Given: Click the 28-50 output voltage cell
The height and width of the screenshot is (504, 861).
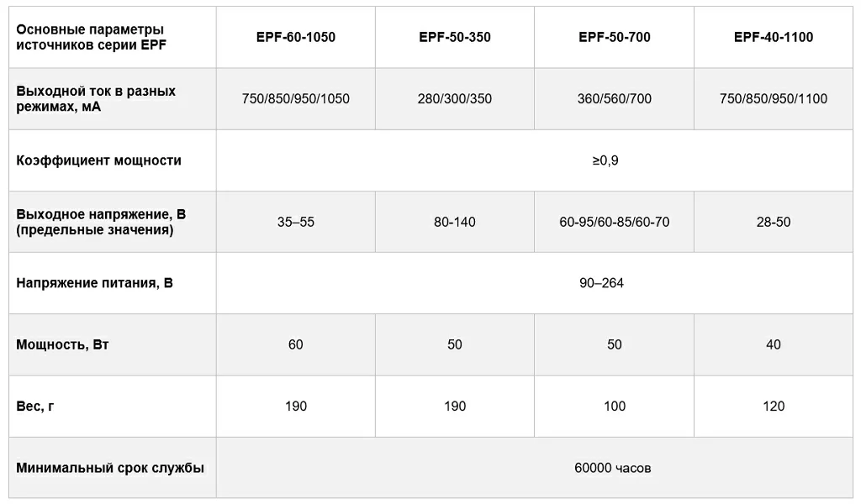Looking at the screenshot, I should pos(774,223).
